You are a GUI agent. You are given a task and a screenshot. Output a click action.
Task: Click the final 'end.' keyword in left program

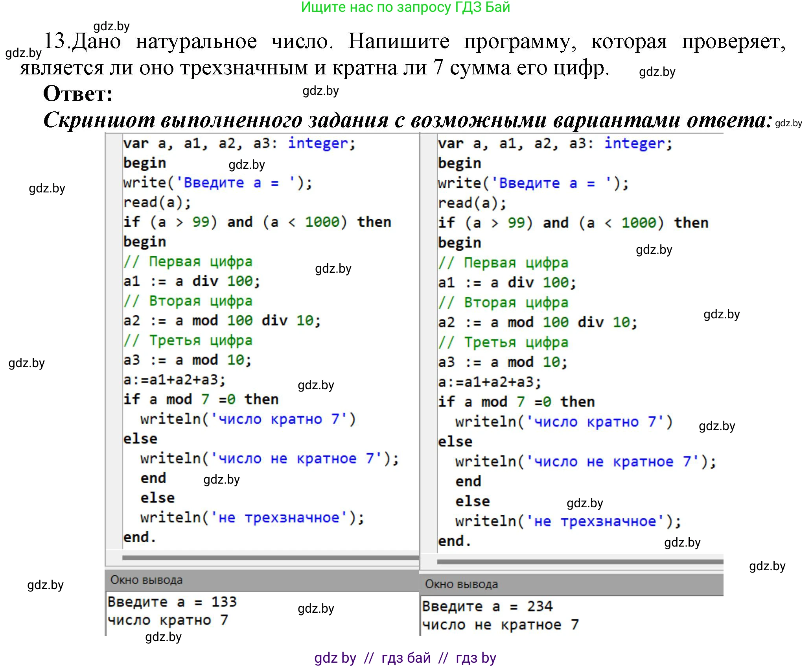pos(140,539)
